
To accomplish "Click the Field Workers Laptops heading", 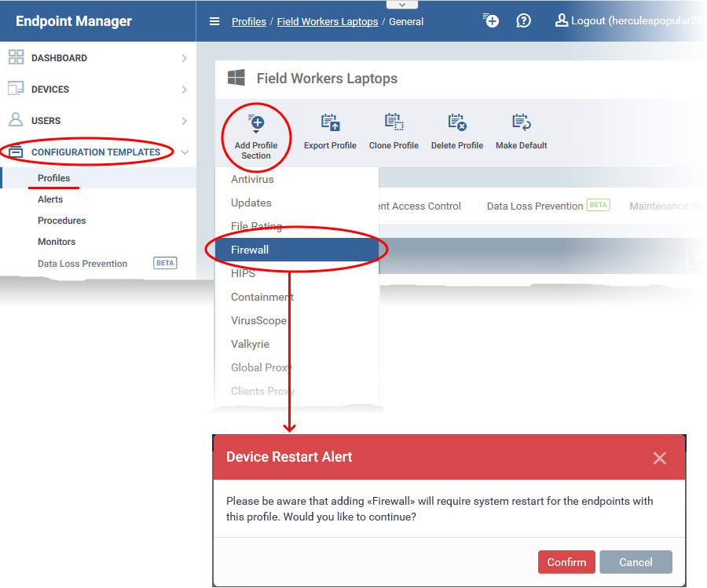I will [x=327, y=79].
